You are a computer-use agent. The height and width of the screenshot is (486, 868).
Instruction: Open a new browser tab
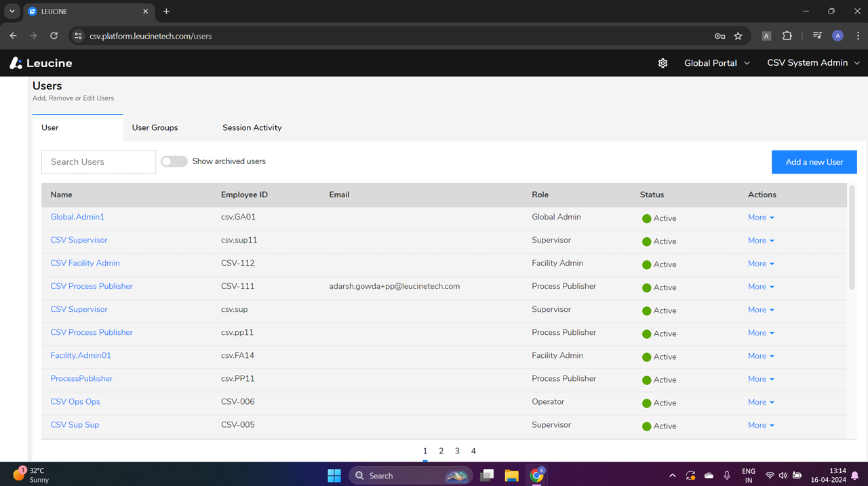click(x=166, y=12)
